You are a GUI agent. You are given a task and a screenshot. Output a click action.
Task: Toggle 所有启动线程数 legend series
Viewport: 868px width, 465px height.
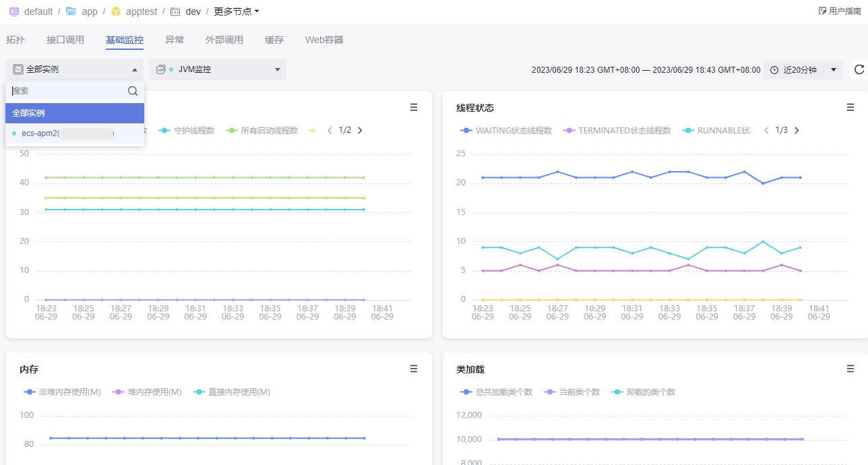click(262, 131)
